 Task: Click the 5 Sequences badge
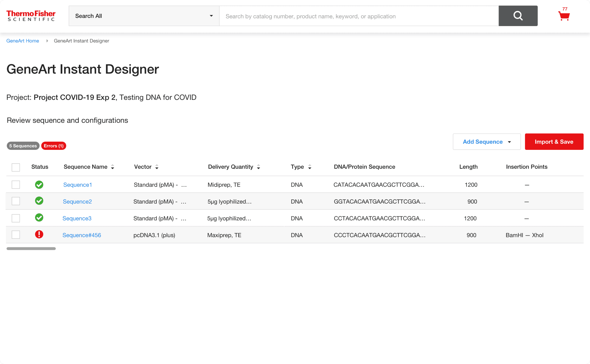[x=23, y=146]
